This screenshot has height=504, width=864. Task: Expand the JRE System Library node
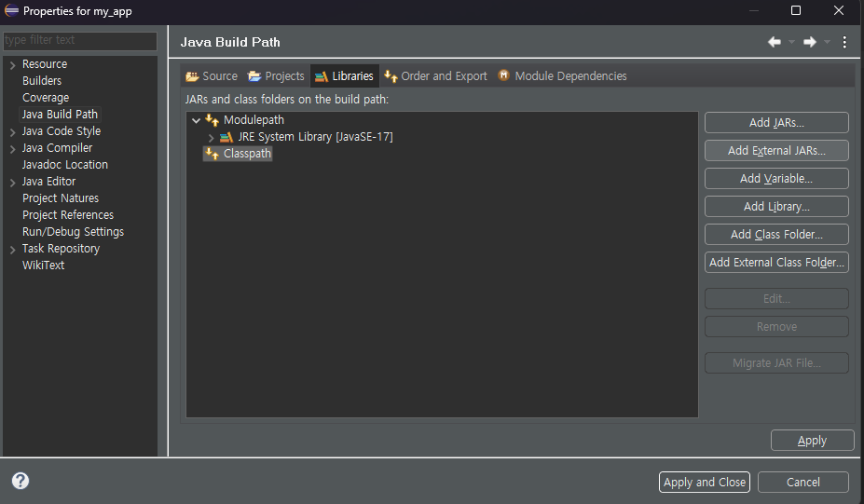[x=211, y=137]
